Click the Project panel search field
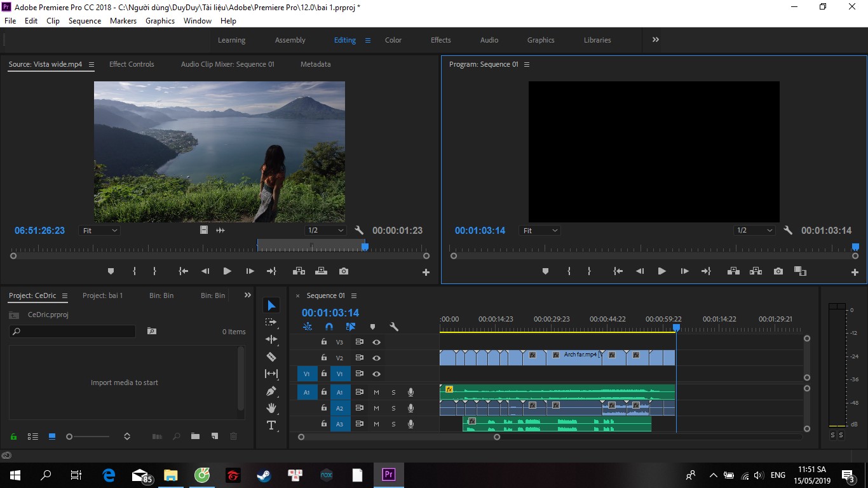Viewport: 868px width, 488px height. pyautogui.click(x=72, y=331)
